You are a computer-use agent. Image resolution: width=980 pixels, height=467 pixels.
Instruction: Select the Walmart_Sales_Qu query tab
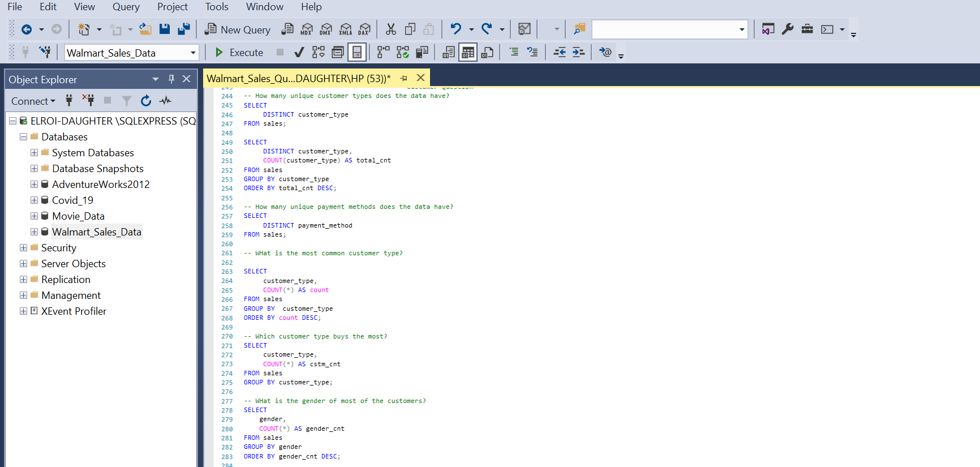tap(299, 78)
